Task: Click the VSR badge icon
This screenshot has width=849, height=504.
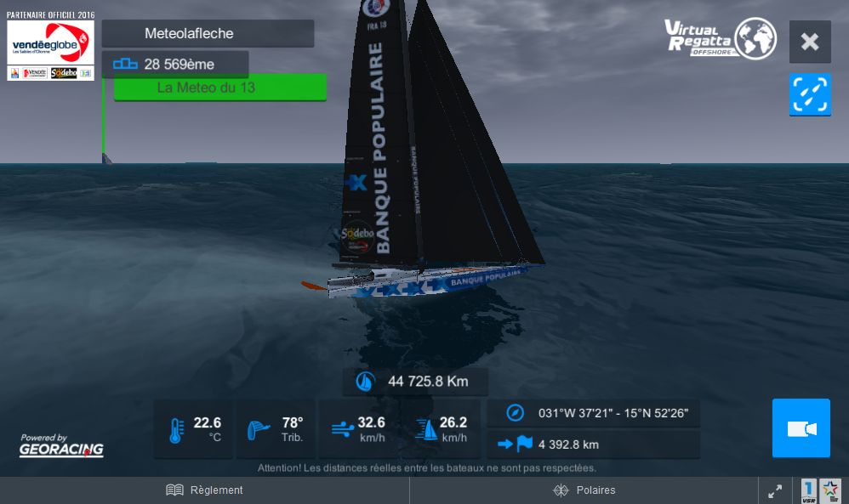Action: 808,491
